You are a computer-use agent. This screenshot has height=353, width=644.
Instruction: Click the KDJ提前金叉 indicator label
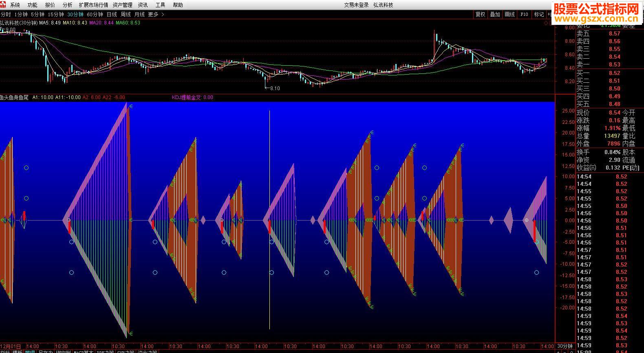click(x=192, y=97)
